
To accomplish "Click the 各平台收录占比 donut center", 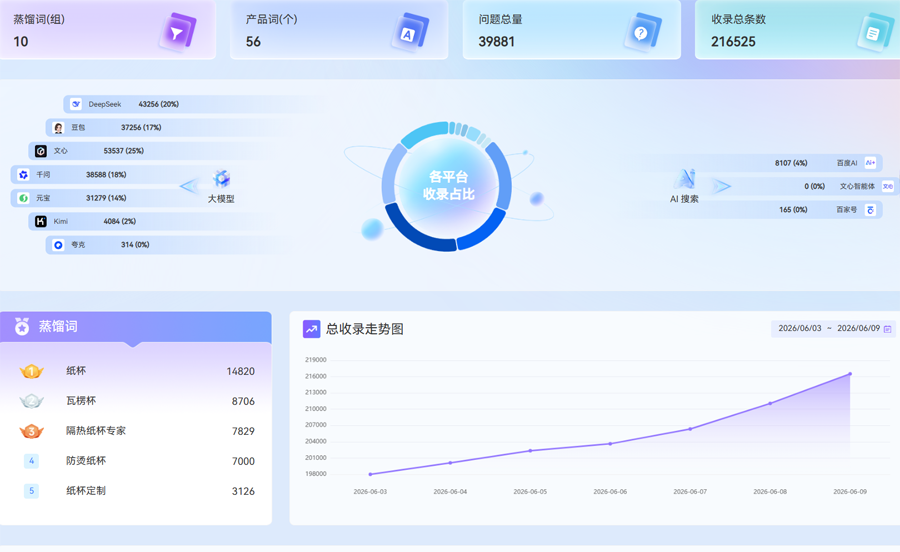I will click(x=448, y=185).
